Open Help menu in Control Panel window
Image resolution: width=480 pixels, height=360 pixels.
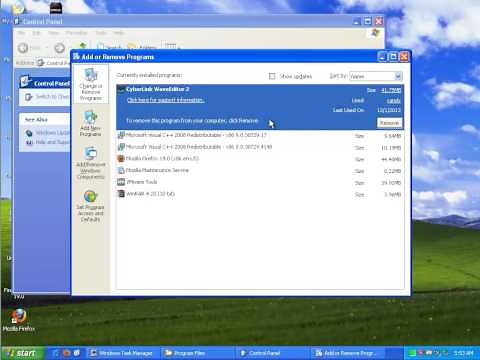point(118,33)
